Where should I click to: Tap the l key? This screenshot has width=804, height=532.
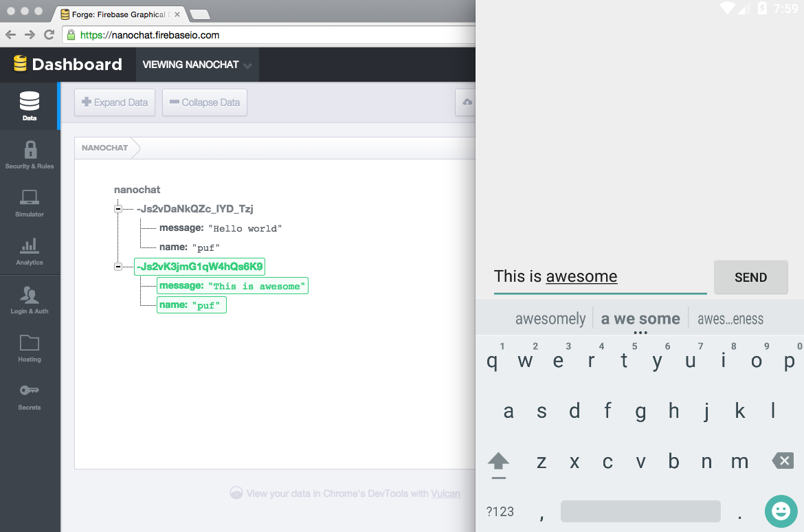tap(772, 411)
